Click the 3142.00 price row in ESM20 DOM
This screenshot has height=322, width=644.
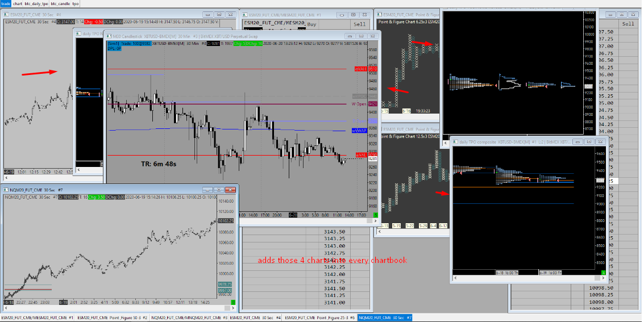pyautogui.click(x=334, y=274)
